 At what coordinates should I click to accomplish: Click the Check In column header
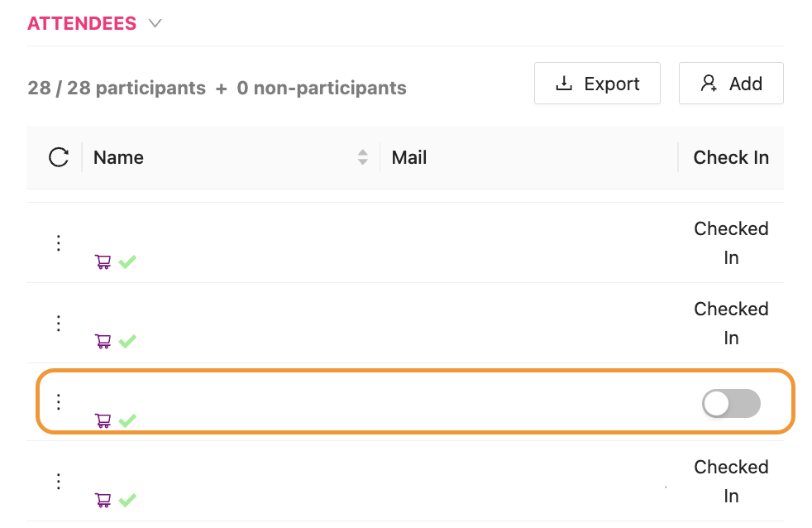(731, 157)
